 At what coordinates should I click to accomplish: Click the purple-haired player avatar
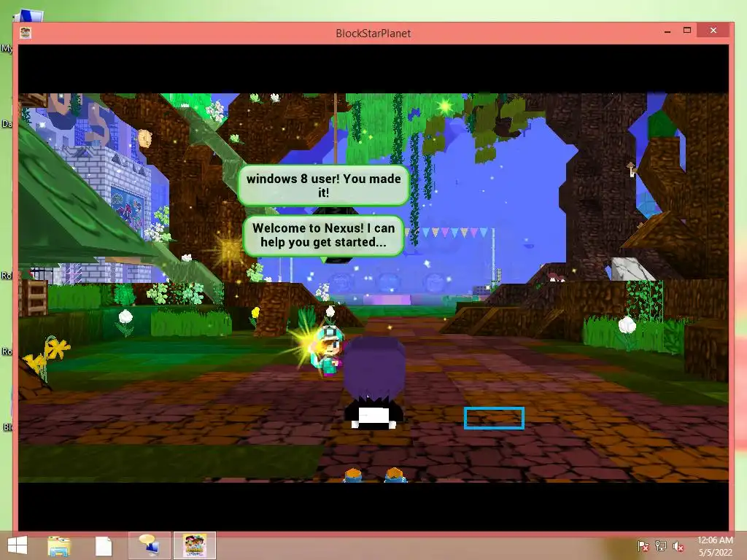click(374, 382)
